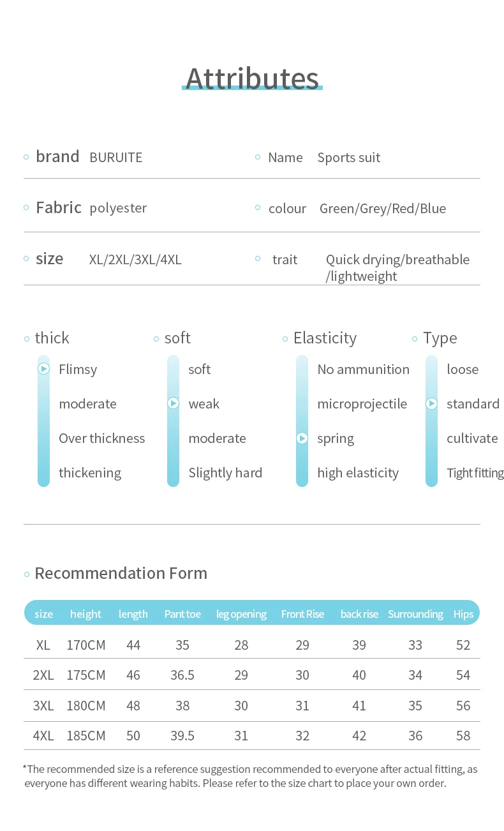The width and height of the screenshot is (504, 831).
Task: Select the high elasticity option
Action: coord(358,473)
